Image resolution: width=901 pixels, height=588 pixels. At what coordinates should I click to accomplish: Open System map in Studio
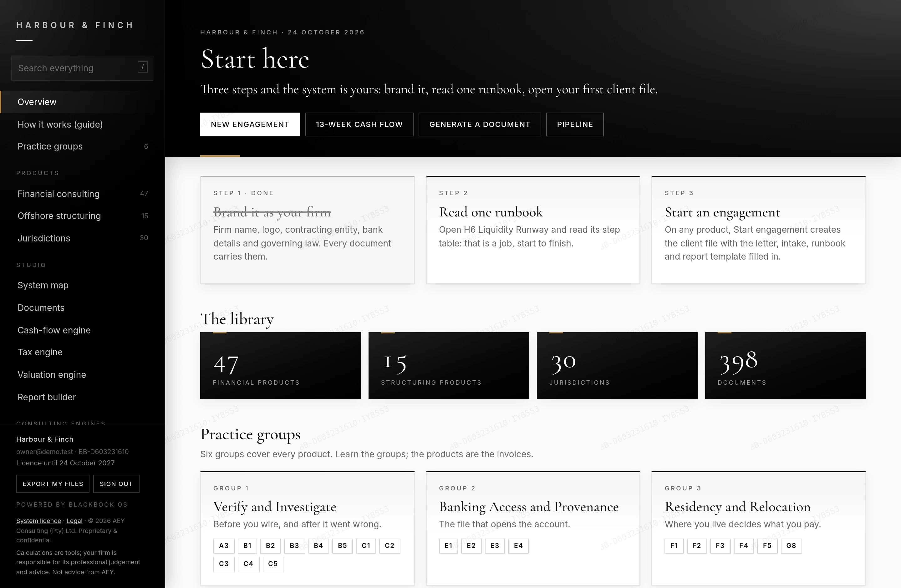pos(82,285)
